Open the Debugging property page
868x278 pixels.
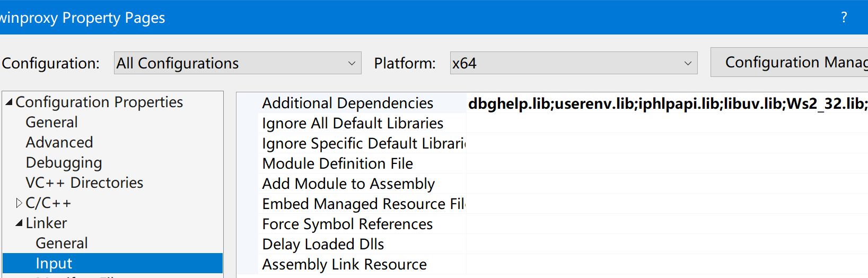point(64,162)
